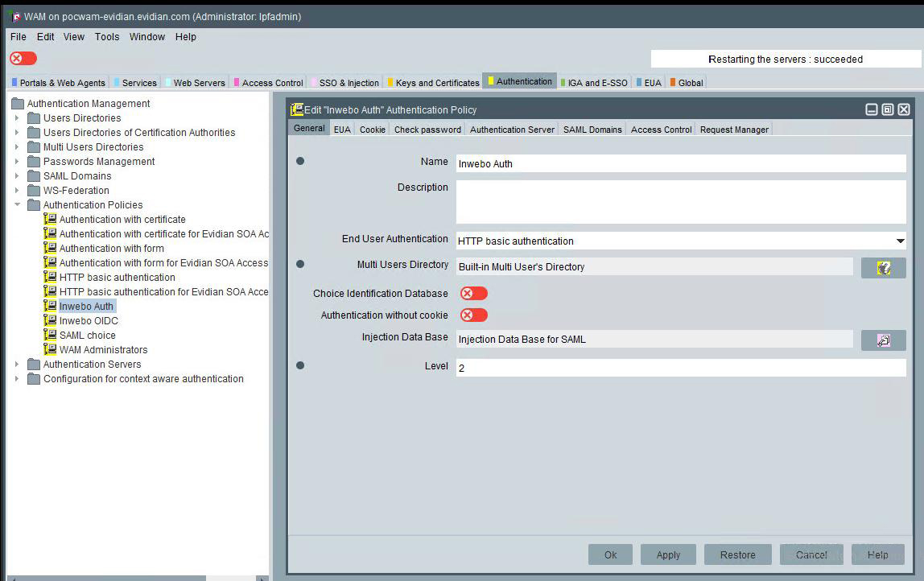Click the SAML choice policy icon
The image size is (924, 581).
[x=50, y=336]
